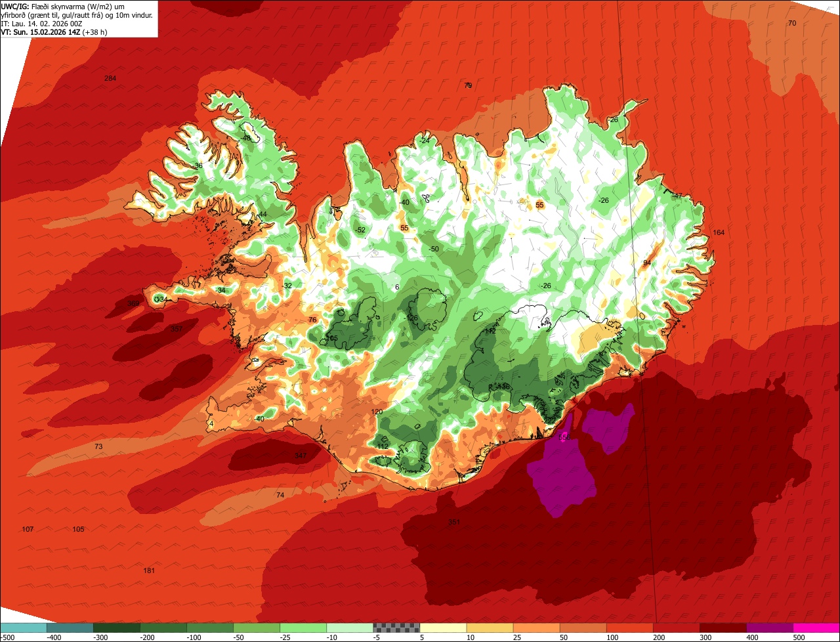
Task: Click the value 74 south of the coast
Action: tap(280, 495)
